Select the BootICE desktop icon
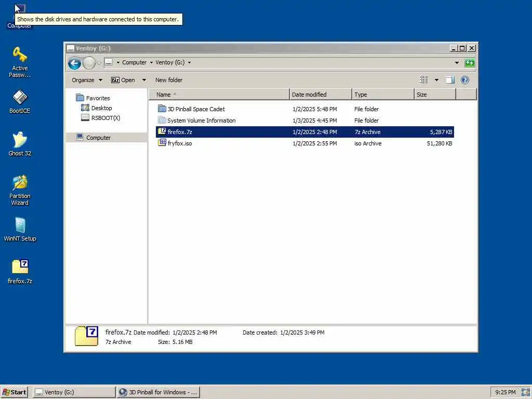This screenshot has width=532, height=399. (20, 102)
